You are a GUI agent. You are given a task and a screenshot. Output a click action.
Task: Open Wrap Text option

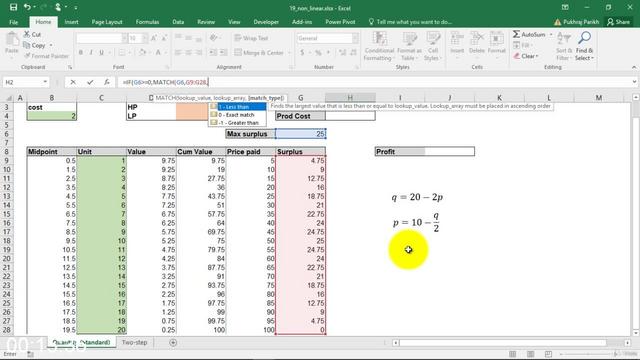point(251,38)
